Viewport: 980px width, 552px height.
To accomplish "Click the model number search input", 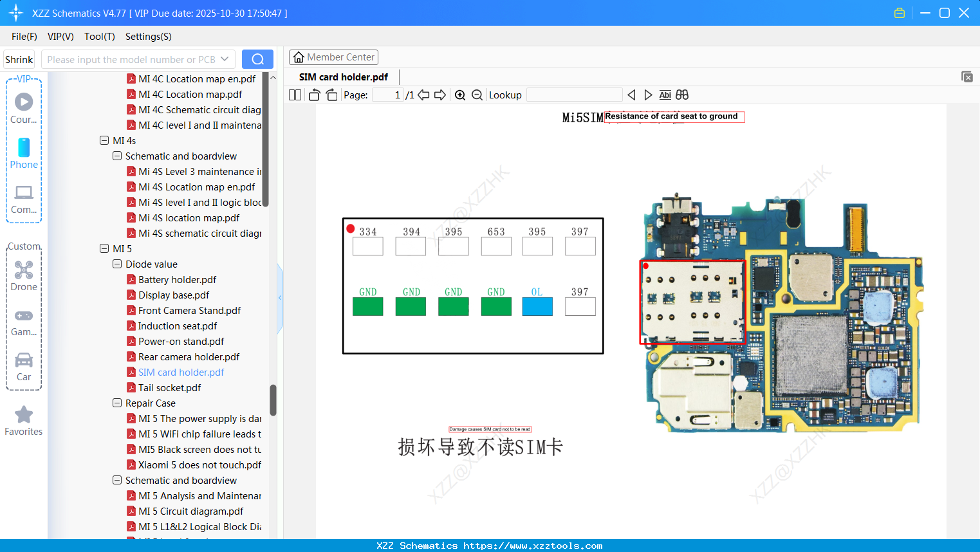I will tap(131, 59).
